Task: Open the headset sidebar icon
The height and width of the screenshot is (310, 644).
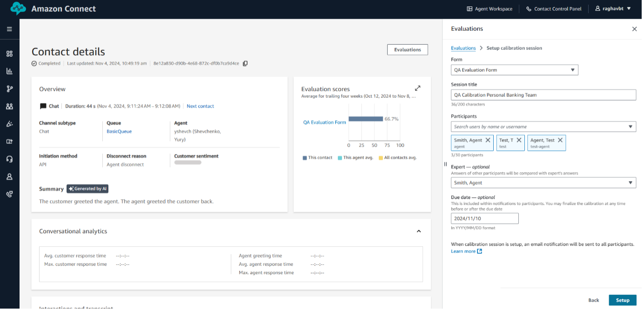Action: (9, 159)
